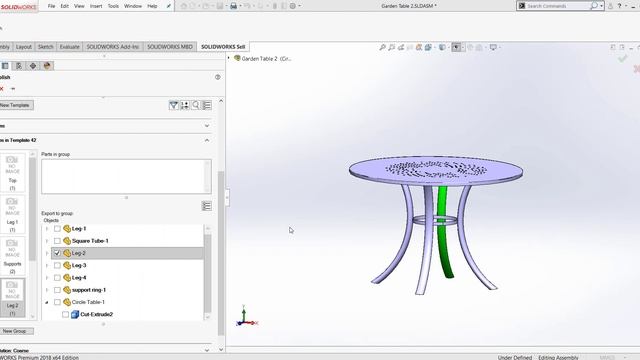The image size is (640, 360).
Task: Click the green checkmark confirm corner icon
Action: pyautogui.click(x=622, y=59)
